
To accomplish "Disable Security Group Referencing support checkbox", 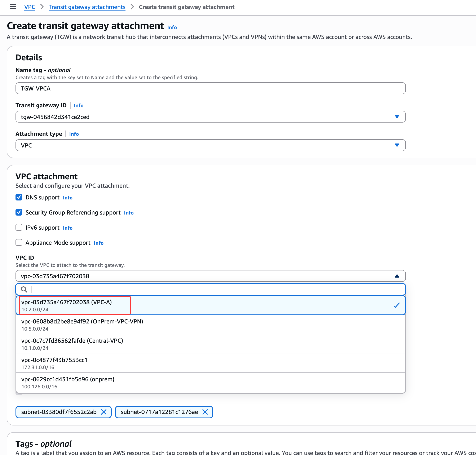I will tap(19, 212).
